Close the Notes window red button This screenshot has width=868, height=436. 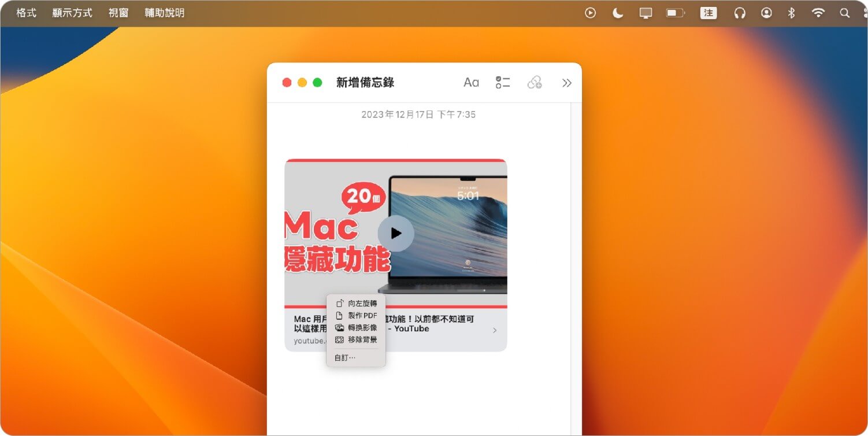pos(287,83)
